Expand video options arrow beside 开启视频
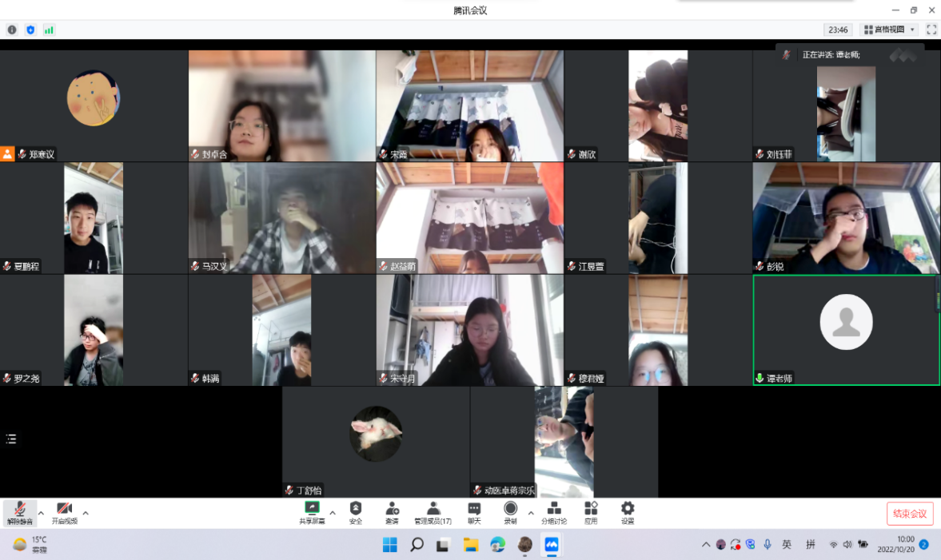The width and height of the screenshot is (941, 560). point(86,513)
